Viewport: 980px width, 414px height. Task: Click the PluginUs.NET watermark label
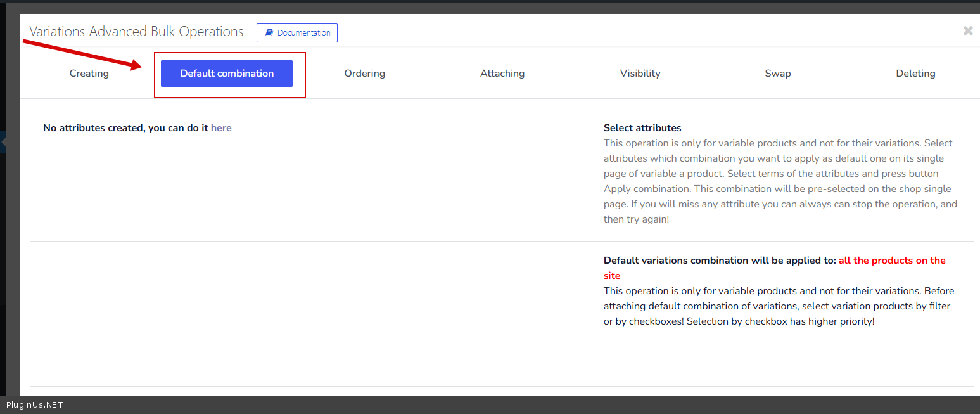pos(35,405)
